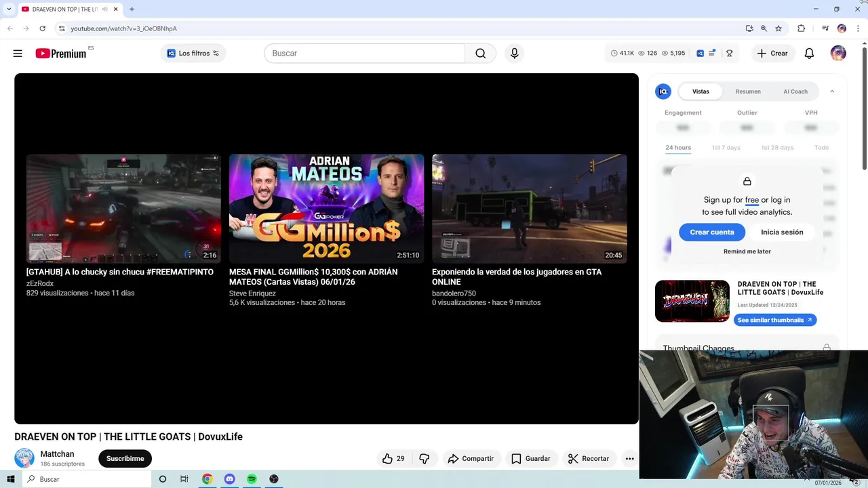Open the notifications bell
868x488 pixels.
point(809,54)
